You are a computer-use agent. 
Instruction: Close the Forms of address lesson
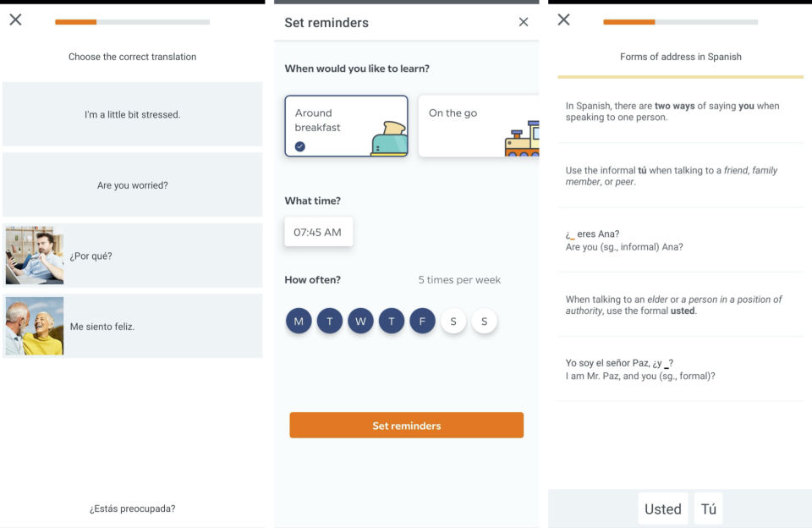pyautogui.click(x=563, y=19)
